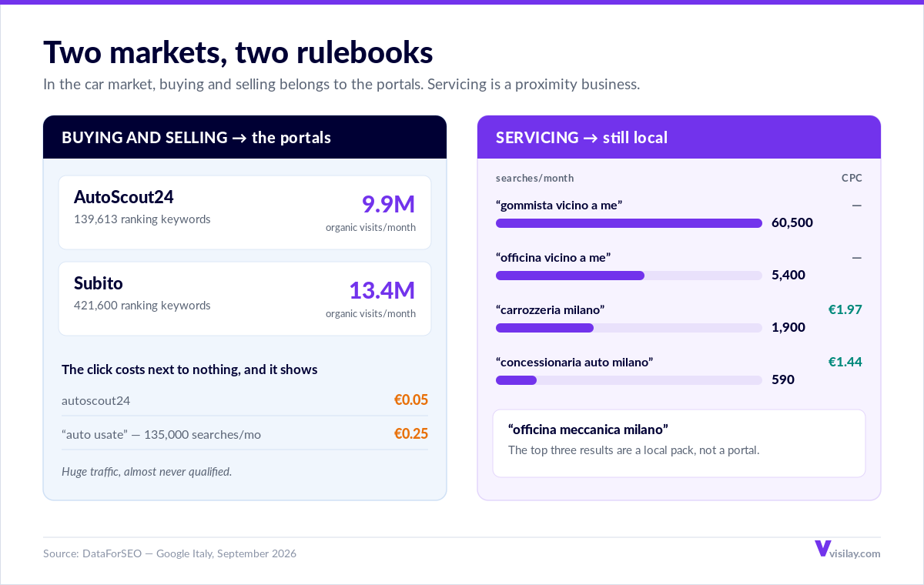The height and width of the screenshot is (585, 924).
Task: Click the €1.44 CPC value
Action: point(845,363)
